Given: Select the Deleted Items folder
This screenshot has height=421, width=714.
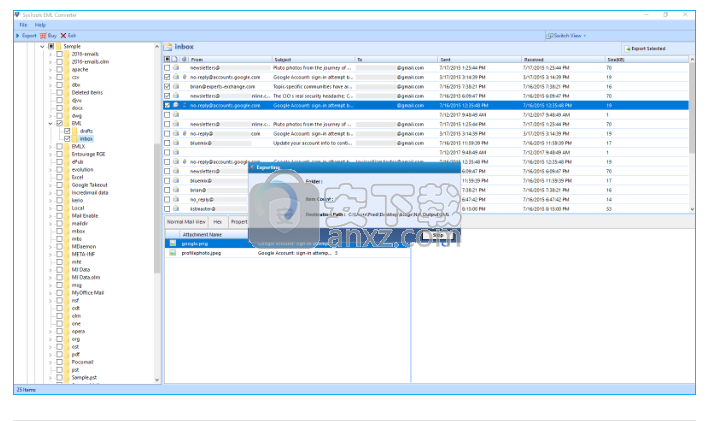Looking at the screenshot, I should 87,92.
